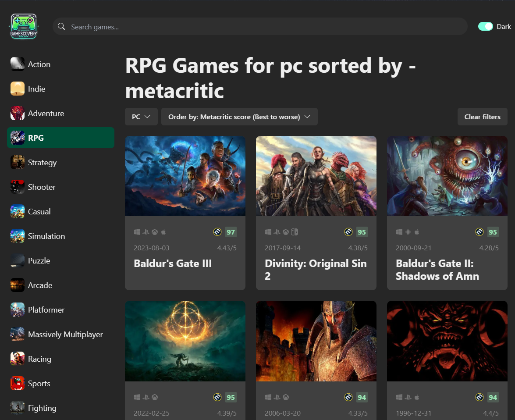Open the Order by Metacritic score dropdown
Viewport: 515px width, 420px height.
pos(239,117)
